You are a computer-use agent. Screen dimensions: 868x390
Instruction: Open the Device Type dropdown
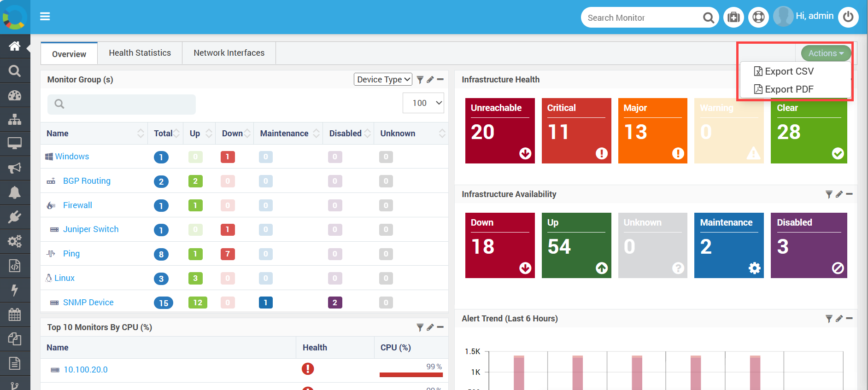pyautogui.click(x=383, y=80)
